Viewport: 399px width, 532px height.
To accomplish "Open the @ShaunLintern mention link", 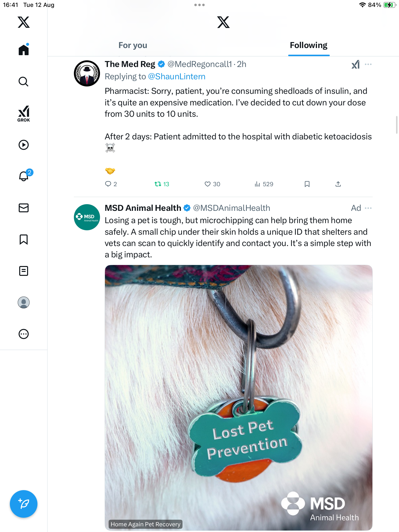I will coord(177,77).
